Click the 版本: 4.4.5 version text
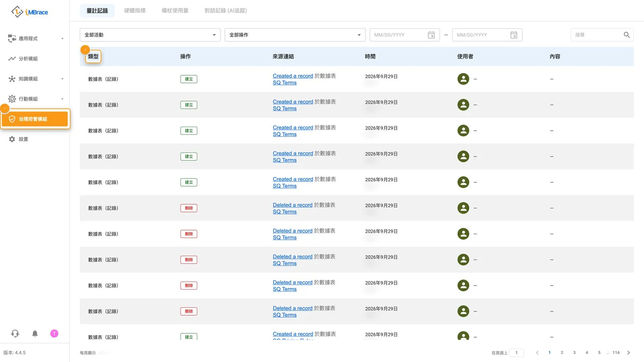Viewport: 644px width, 362px height. point(14,353)
